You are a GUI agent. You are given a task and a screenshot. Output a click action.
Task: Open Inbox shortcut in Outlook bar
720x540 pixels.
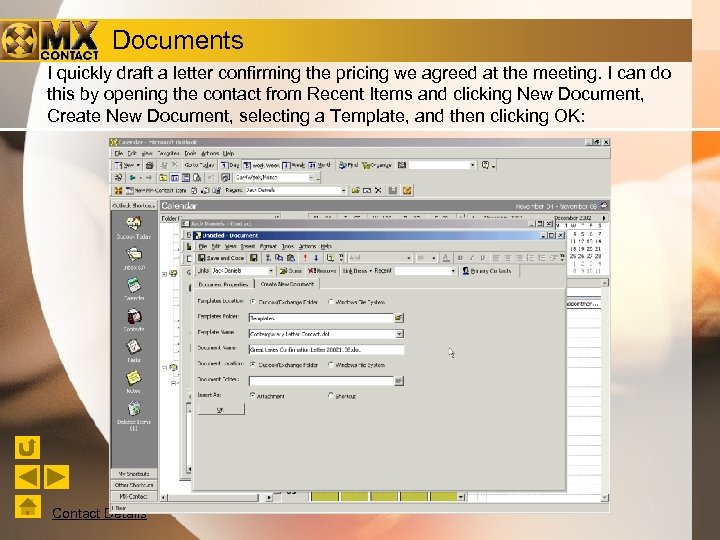pos(134,259)
